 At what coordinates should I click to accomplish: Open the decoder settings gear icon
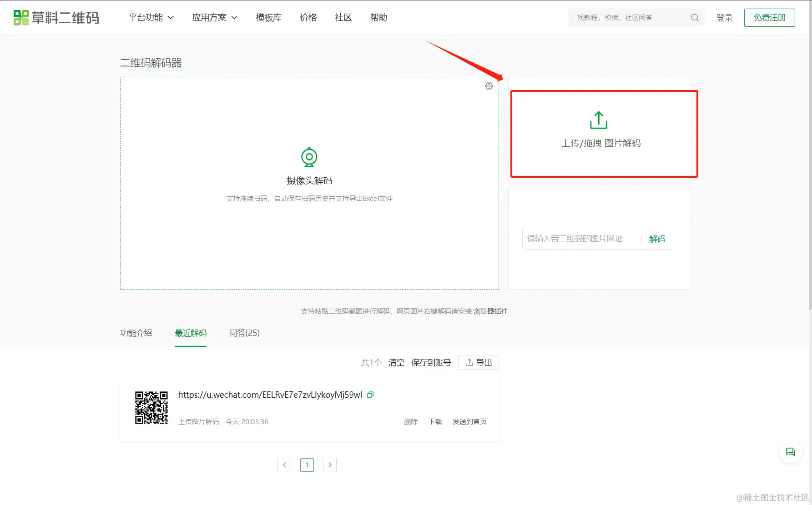[489, 86]
